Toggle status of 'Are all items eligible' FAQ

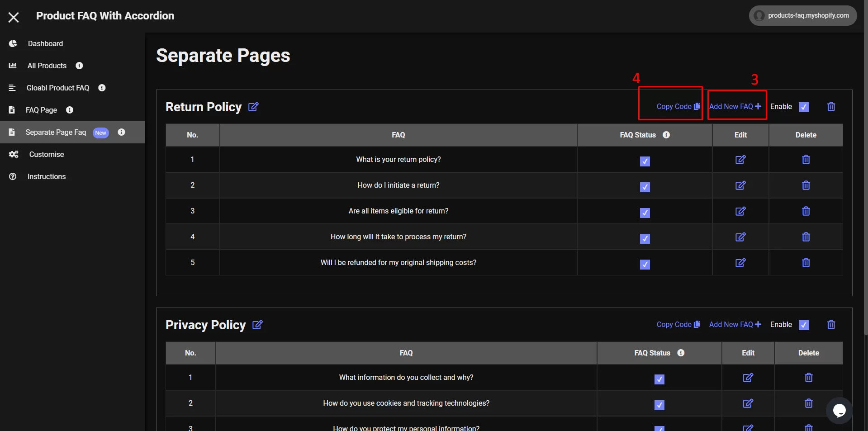click(x=645, y=213)
